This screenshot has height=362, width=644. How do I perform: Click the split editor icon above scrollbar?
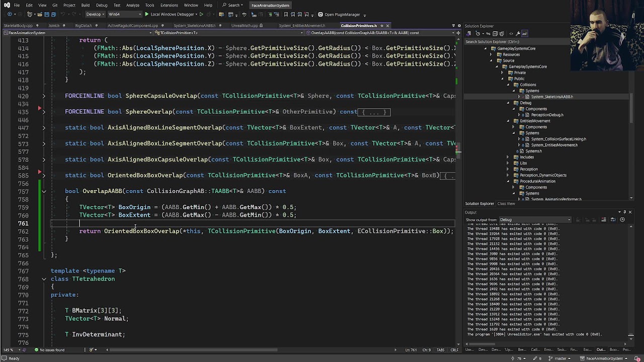[458, 33]
